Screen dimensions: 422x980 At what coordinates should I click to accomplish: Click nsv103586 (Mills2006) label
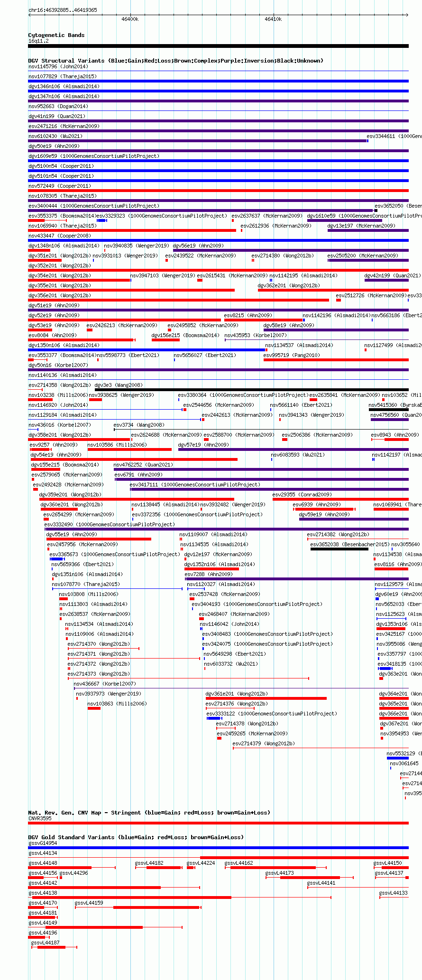click(x=117, y=445)
